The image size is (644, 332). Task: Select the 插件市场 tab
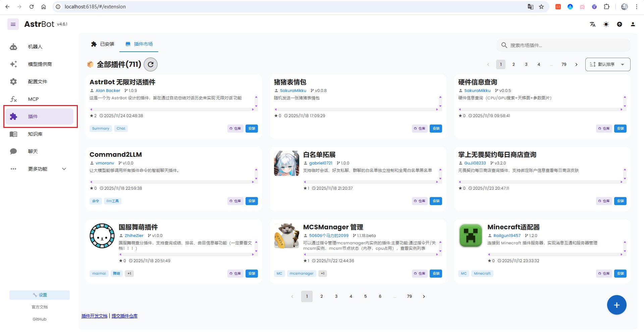click(x=139, y=44)
